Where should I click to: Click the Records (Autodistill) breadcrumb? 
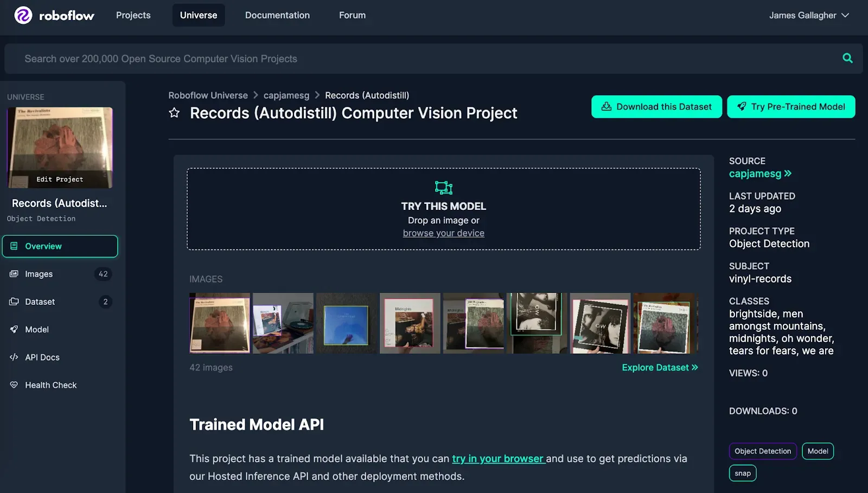click(x=367, y=95)
